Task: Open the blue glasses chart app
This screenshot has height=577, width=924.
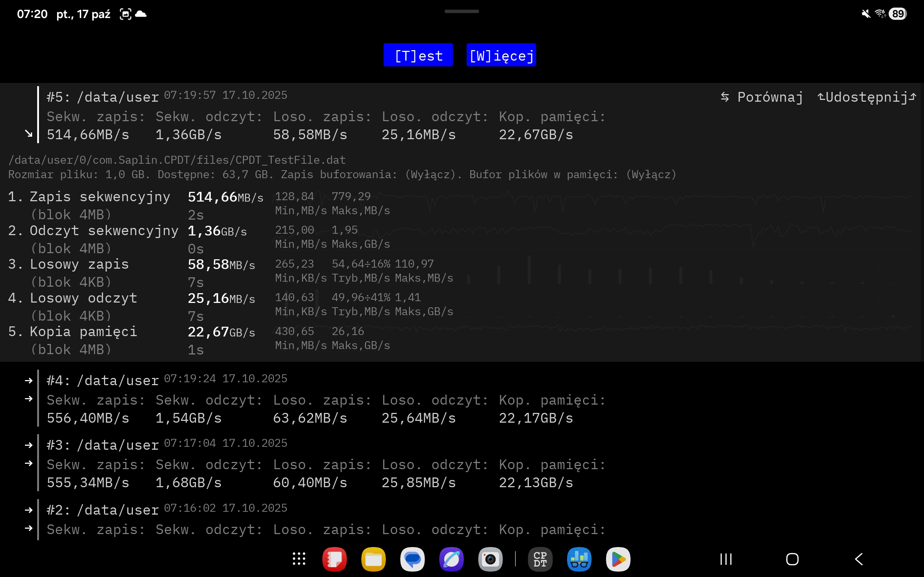Action: (579, 559)
